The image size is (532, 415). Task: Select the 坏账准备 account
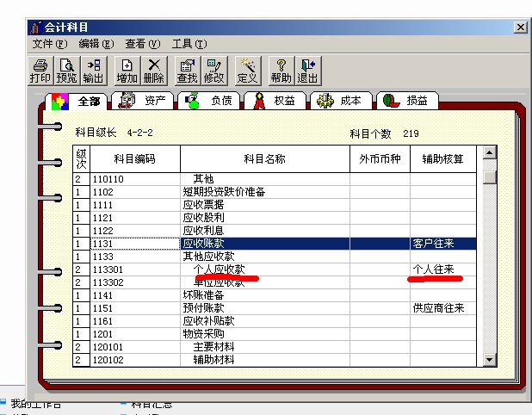(265, 295)
